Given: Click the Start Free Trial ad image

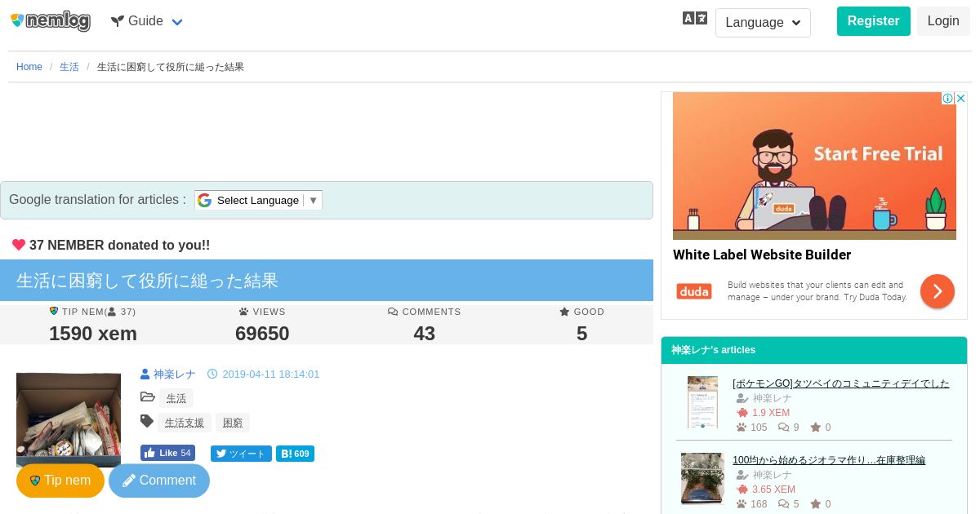Looking at the screenshot, I should 814,166.
